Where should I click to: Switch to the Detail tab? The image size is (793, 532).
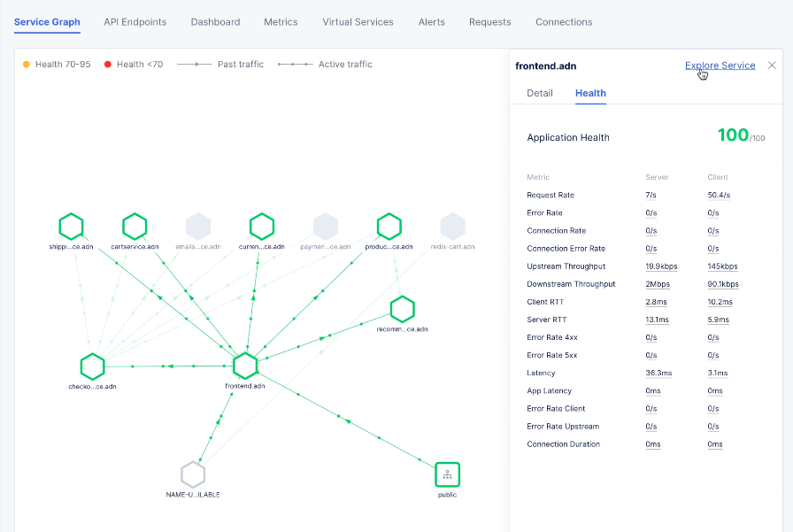tap(540, 93)
